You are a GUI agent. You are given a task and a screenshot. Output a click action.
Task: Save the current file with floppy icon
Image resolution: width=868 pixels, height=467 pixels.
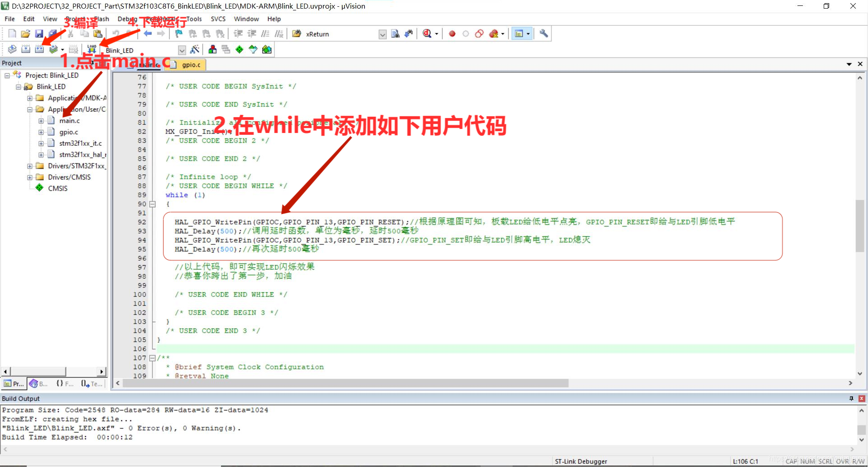coord(39,34)
